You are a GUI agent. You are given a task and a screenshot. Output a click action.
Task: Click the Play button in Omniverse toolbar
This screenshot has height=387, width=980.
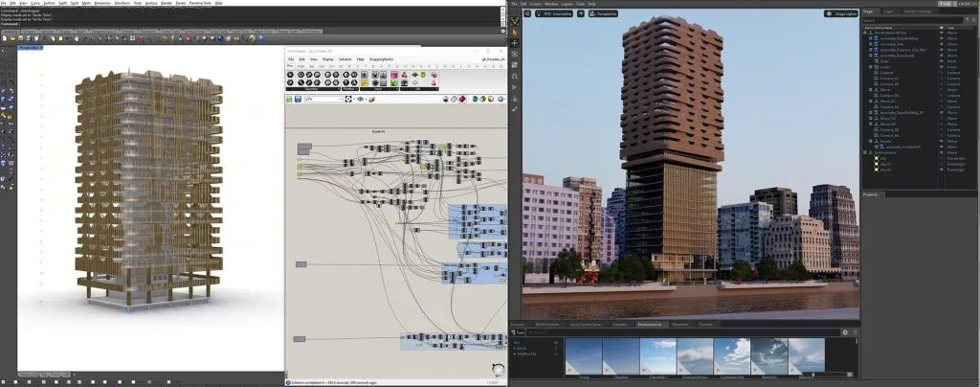click(514, 87)
